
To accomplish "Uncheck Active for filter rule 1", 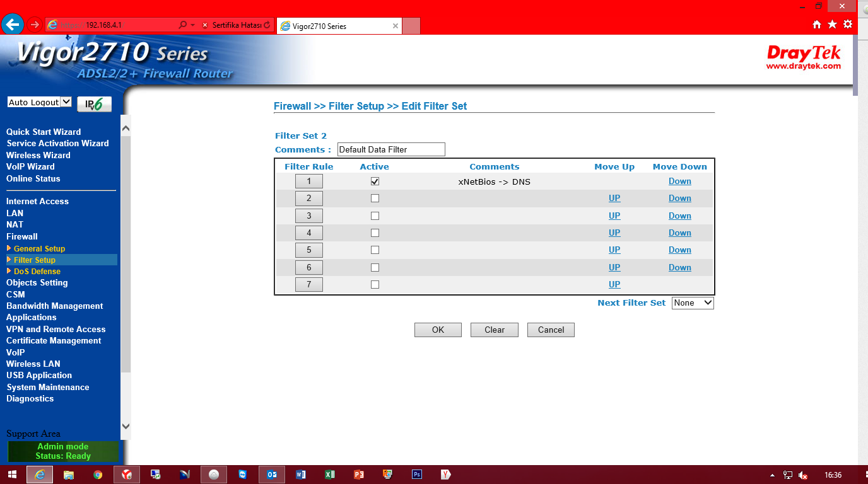I will [375, 181].
